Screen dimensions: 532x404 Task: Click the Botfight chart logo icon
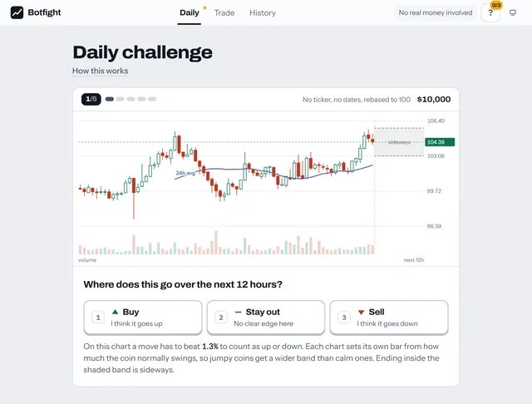[x=17, y=12]
